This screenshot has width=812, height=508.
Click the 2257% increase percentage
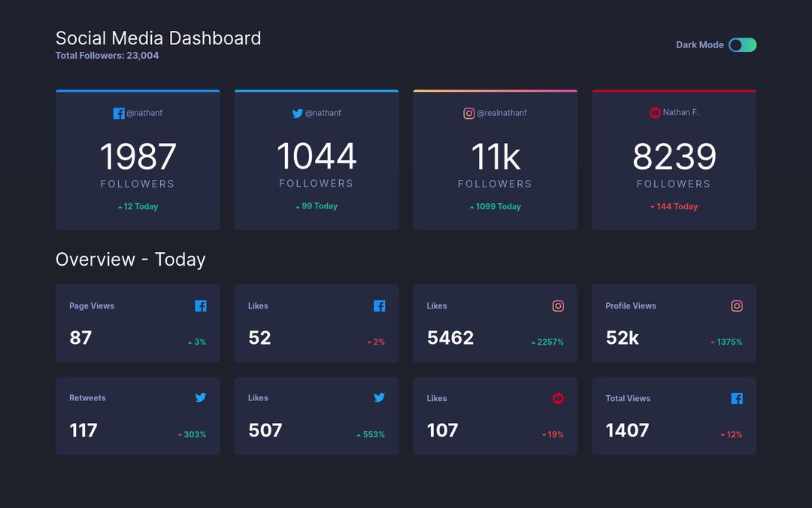tap(547, 342)
